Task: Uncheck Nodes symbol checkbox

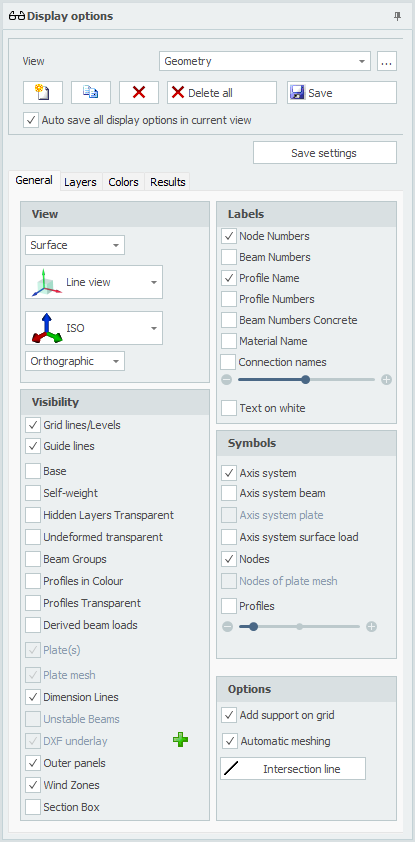Action: (229, 559)
